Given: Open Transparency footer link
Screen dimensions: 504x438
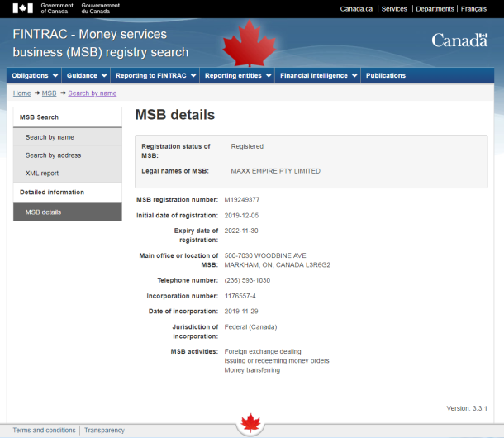Looking at the screenshot, I should coord(104,431).
